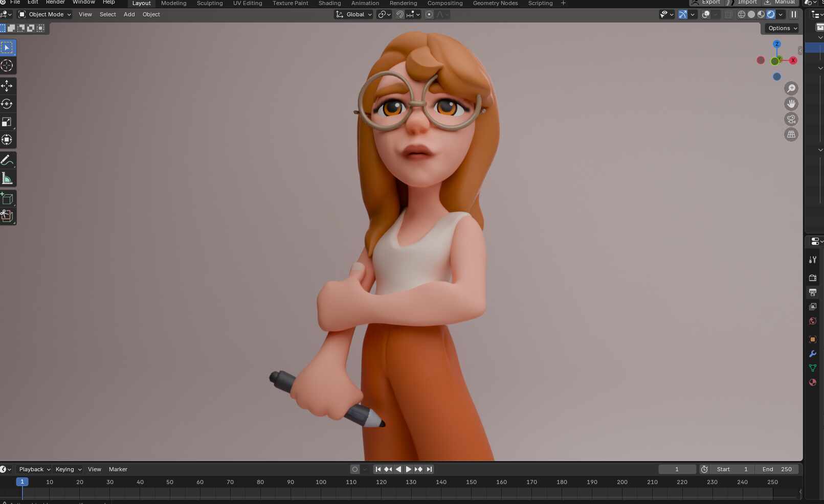
Task: Jump to the first frame
Action: pyautogui.click(x=378, y=469)
